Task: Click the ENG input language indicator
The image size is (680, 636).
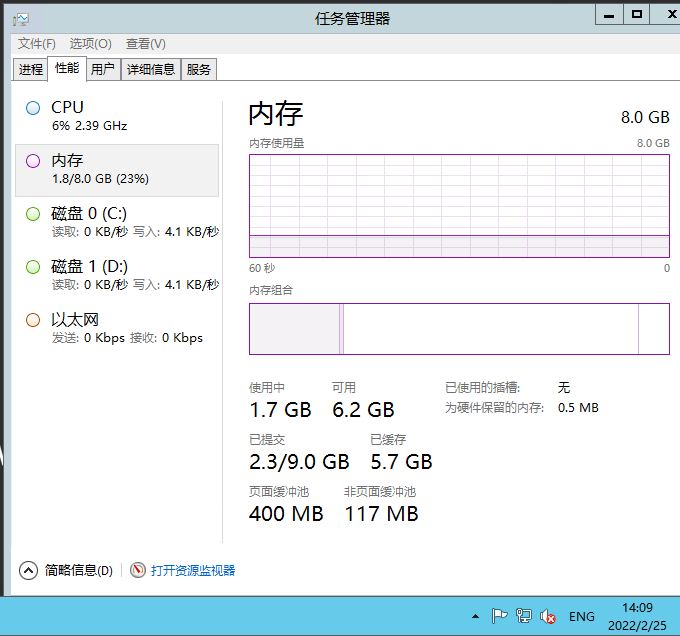Action: pyautogui.click(x=581, y=616)
